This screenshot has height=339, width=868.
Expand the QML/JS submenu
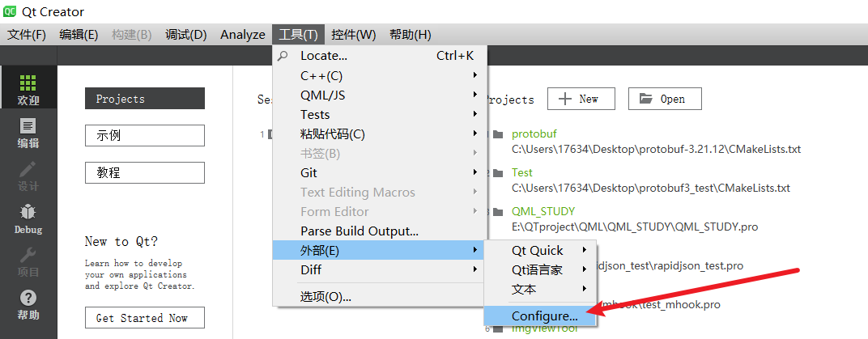(x=380, y=95)
